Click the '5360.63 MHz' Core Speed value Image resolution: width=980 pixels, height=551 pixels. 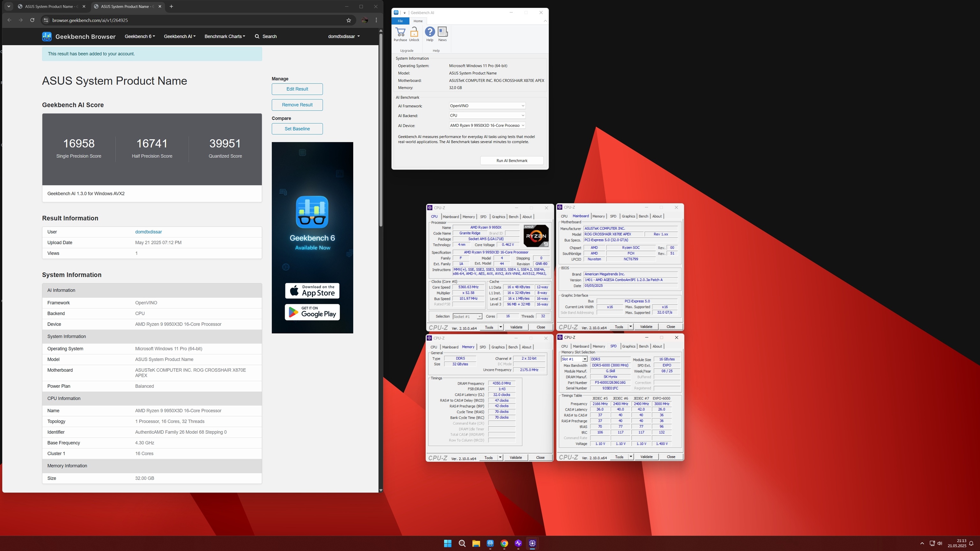point(468,287)
